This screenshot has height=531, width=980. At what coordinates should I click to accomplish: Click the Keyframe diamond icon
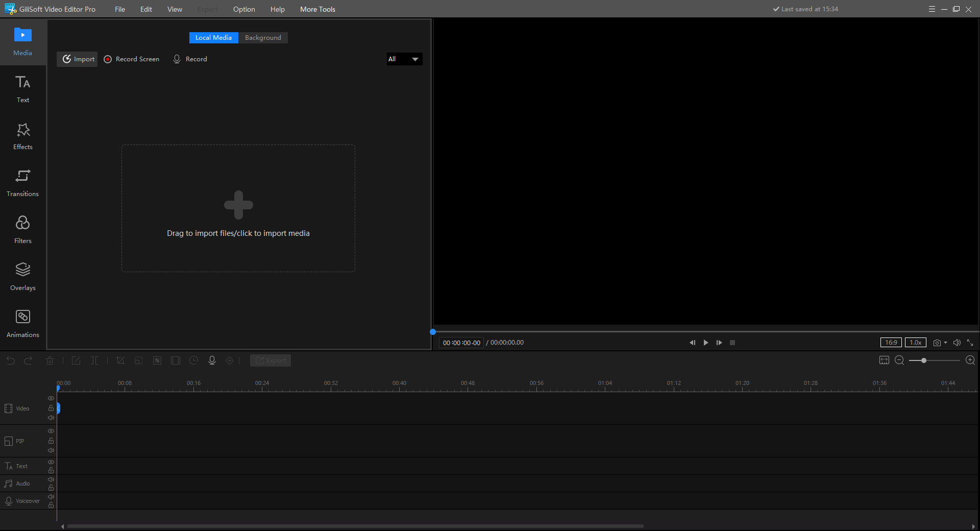230,360
